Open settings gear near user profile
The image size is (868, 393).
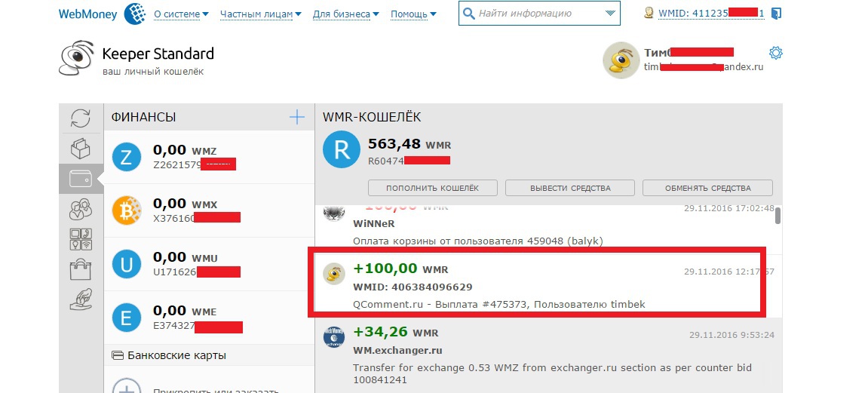tap(776, 53)
